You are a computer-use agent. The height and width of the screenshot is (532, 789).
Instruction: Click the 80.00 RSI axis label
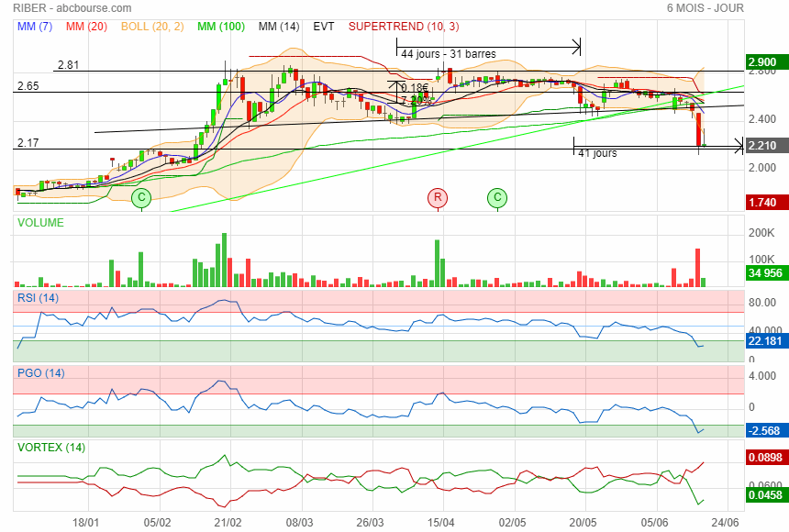tap(762, 303)
